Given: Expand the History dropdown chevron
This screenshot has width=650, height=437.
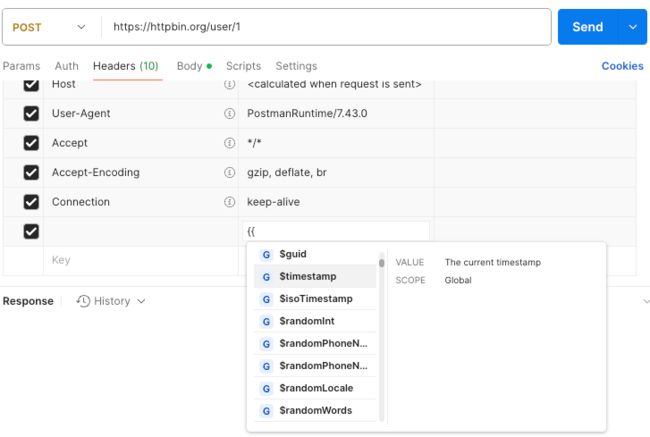Looking at the screenshot, I should 141,301.
